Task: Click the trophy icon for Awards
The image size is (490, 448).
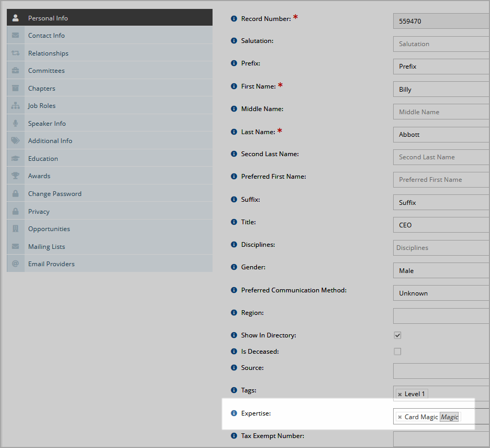Action: (x=15, y=176)
